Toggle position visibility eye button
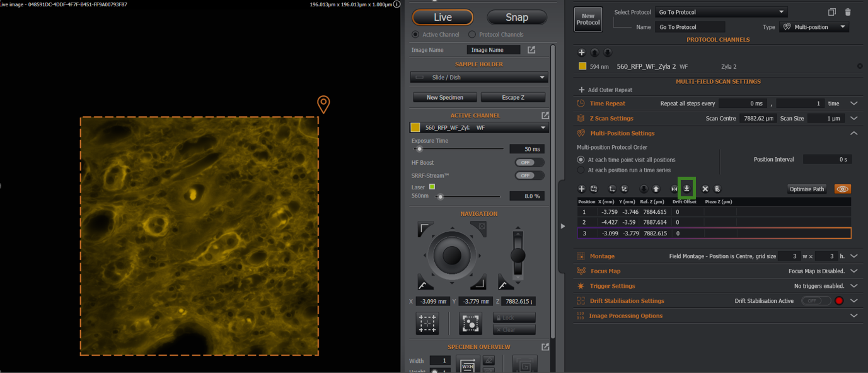This screenshot has width=868, height=373. tap(842, 189)
